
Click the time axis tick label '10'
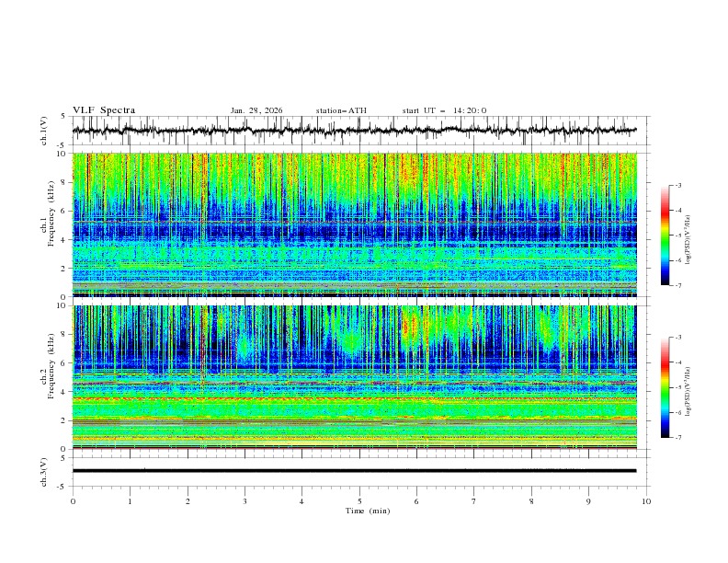(x=646, y=501)
